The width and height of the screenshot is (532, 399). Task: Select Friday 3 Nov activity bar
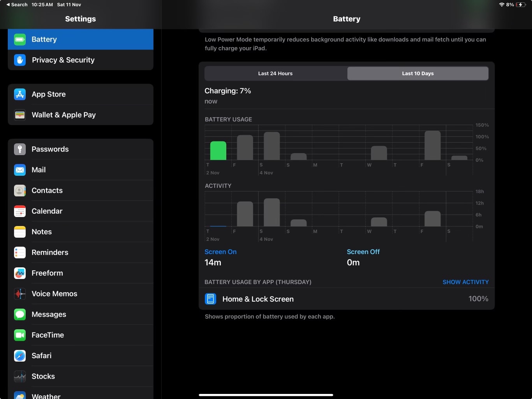[x=245, y=214]
